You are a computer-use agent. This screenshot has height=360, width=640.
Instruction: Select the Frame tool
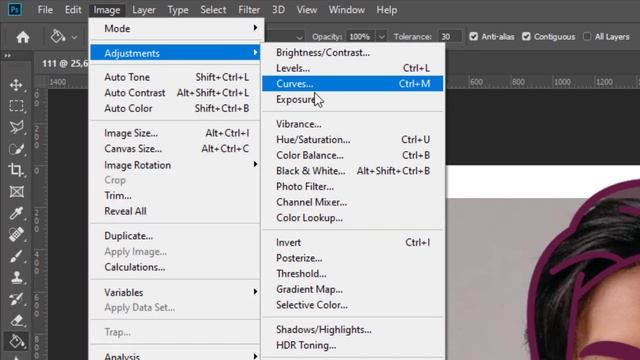pyautogui.click(x=16, y=191)
